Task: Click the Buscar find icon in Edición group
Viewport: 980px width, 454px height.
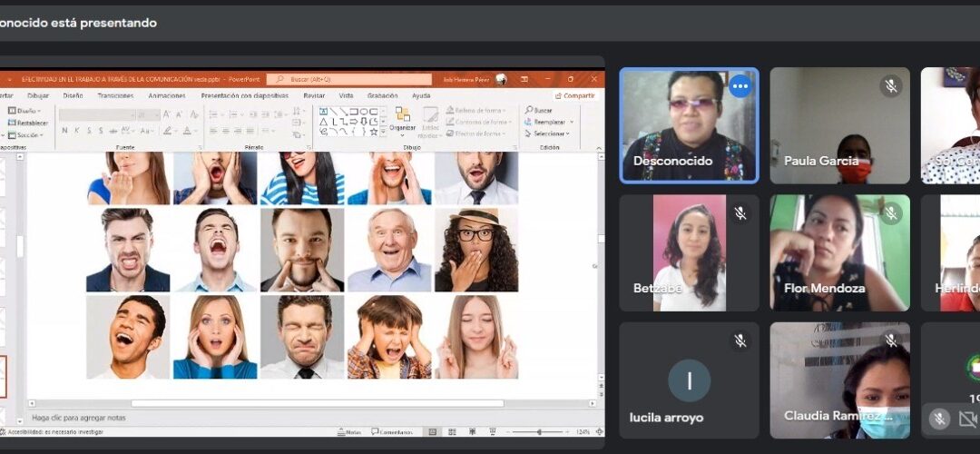Action: tap(529, 110)
